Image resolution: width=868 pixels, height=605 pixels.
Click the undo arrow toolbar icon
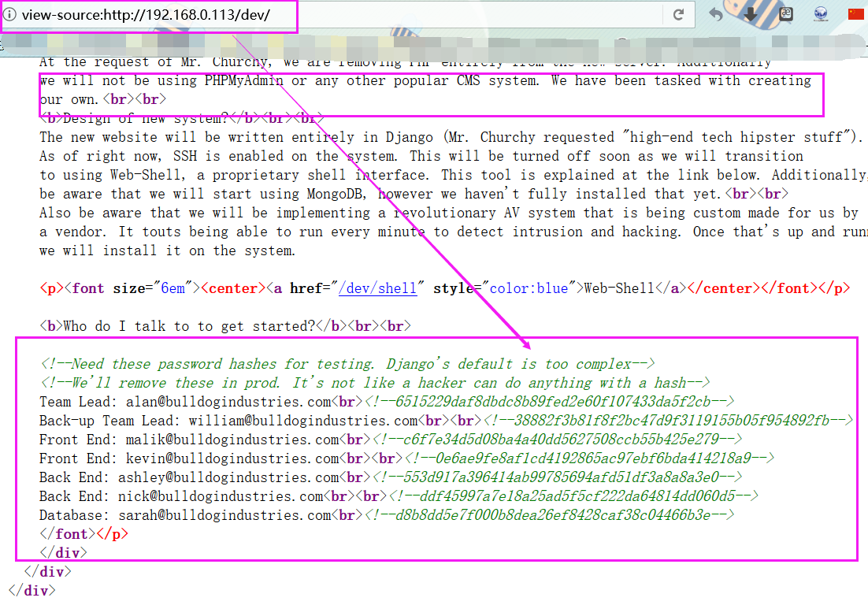[716, 14]
